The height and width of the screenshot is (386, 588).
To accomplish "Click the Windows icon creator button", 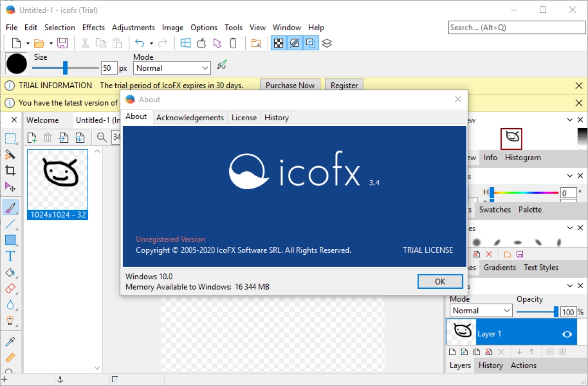I will pyautogui.click(x=186, y=43).
